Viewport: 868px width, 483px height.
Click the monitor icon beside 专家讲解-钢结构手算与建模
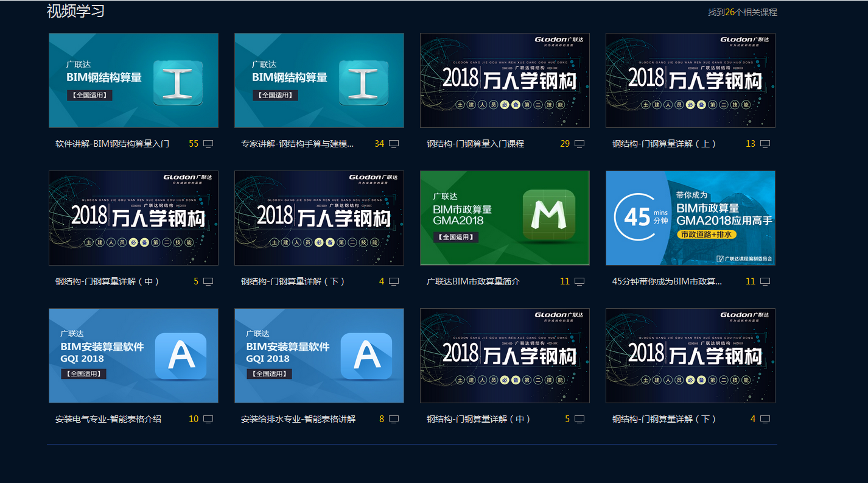(x=394, y=144)
